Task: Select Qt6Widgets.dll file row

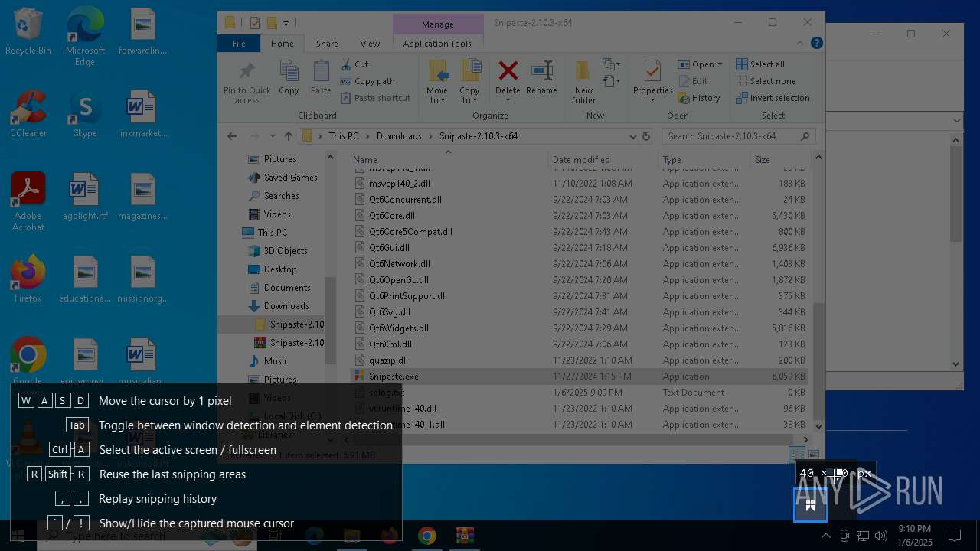Action: pos(580,328)
